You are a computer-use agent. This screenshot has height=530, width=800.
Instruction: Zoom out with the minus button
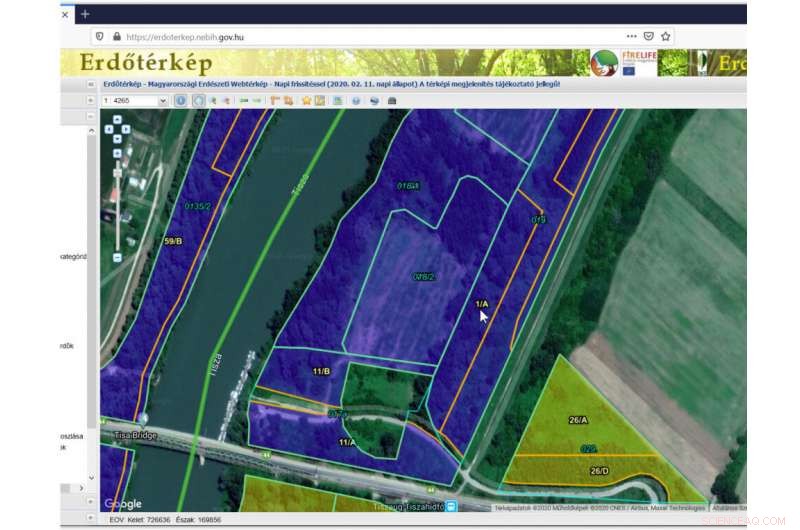point(117,257)
